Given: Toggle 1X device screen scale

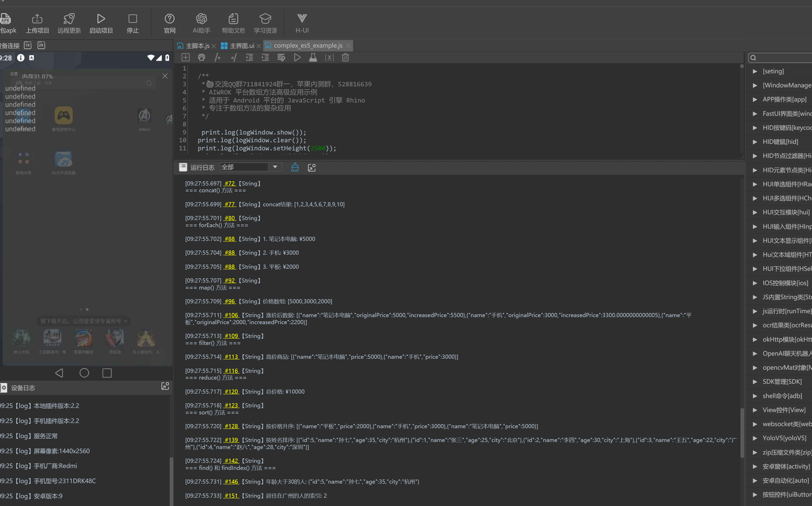Looking at the screenshot, I should click(28, 45).
